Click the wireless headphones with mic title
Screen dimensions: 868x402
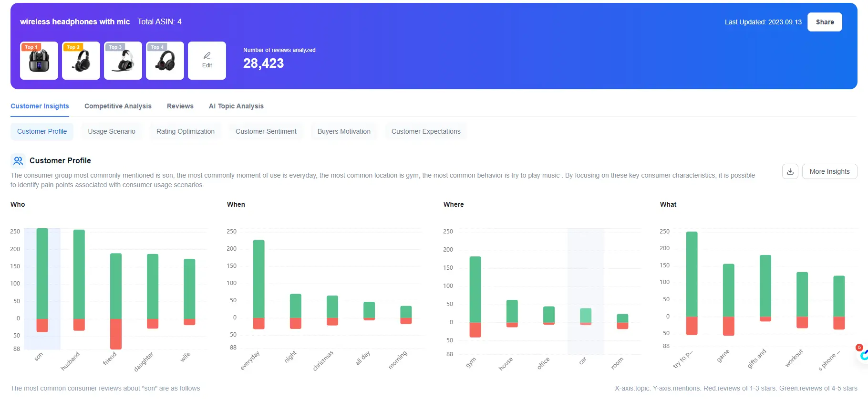pos(75,21)
